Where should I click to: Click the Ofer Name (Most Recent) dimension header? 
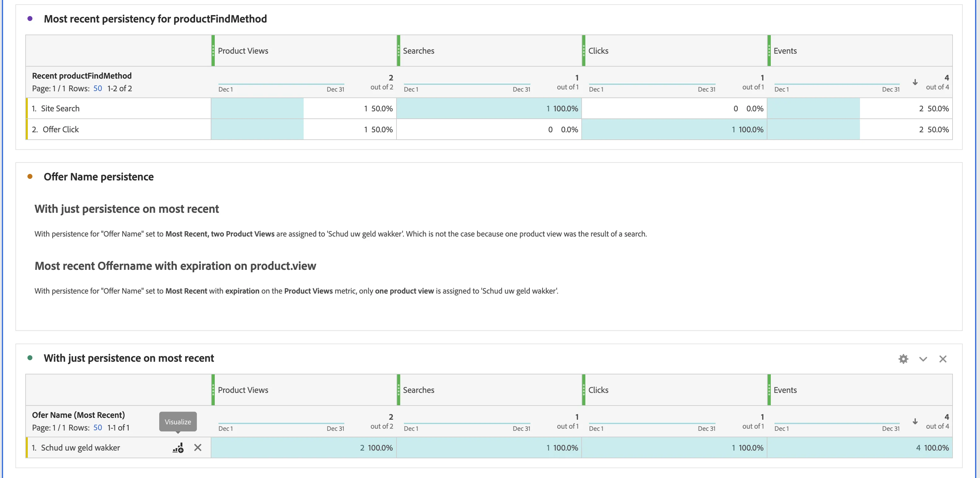pos(78,415)
